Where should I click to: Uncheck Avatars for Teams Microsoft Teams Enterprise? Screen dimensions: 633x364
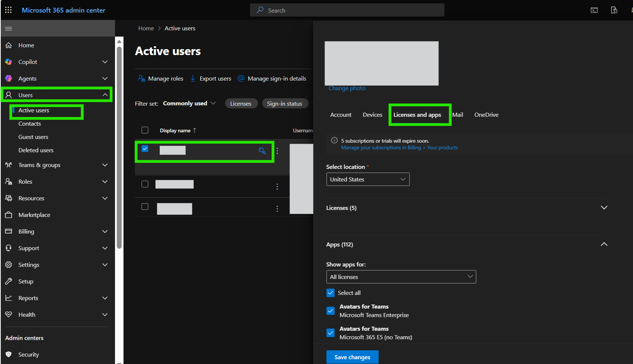click(x=331, y=311)
